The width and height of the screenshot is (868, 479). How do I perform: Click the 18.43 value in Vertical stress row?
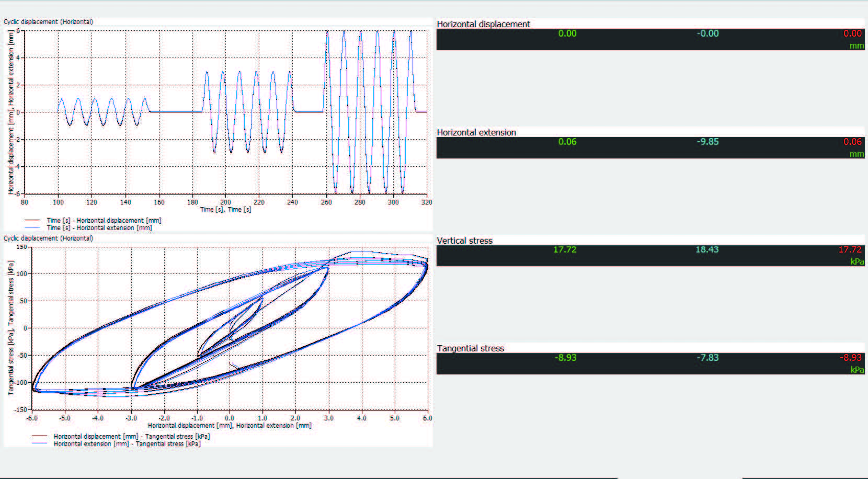click(707, 249)
